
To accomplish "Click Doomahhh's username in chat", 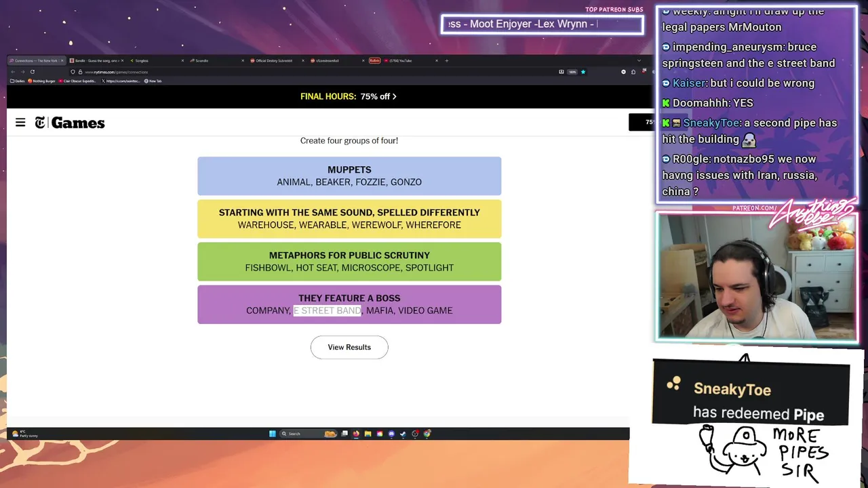I will [x=701, y=103].
